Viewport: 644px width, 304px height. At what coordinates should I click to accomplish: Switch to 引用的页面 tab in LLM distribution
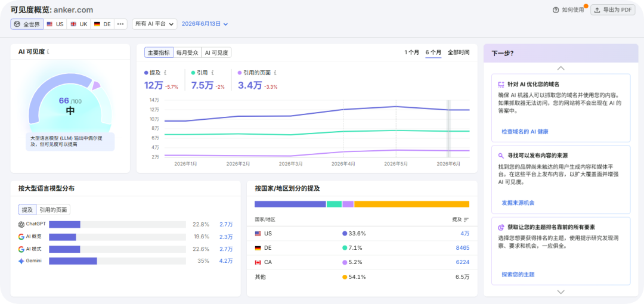tap(53, 209)
